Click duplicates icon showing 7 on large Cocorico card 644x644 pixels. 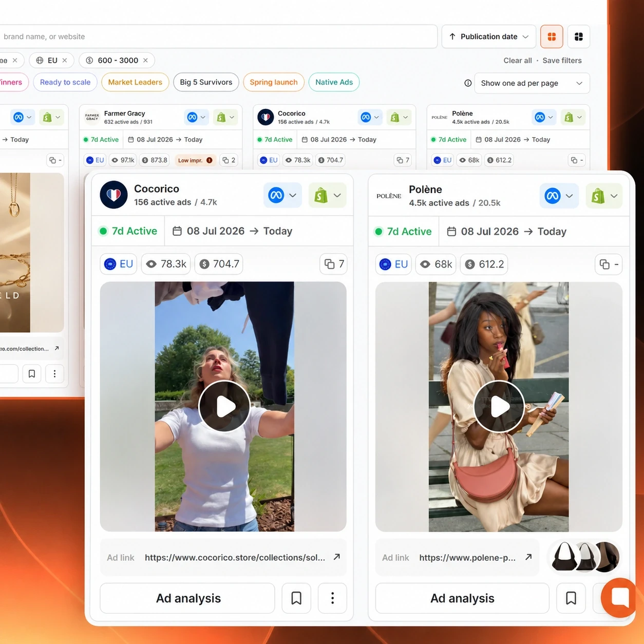coord(334,264)
